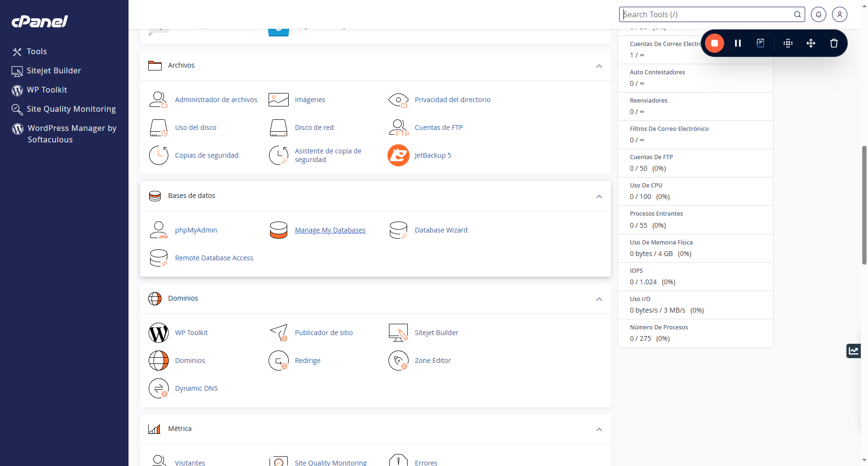868x466 pixels.
Task: Click the Dominios globe icon
Action: 158,361
